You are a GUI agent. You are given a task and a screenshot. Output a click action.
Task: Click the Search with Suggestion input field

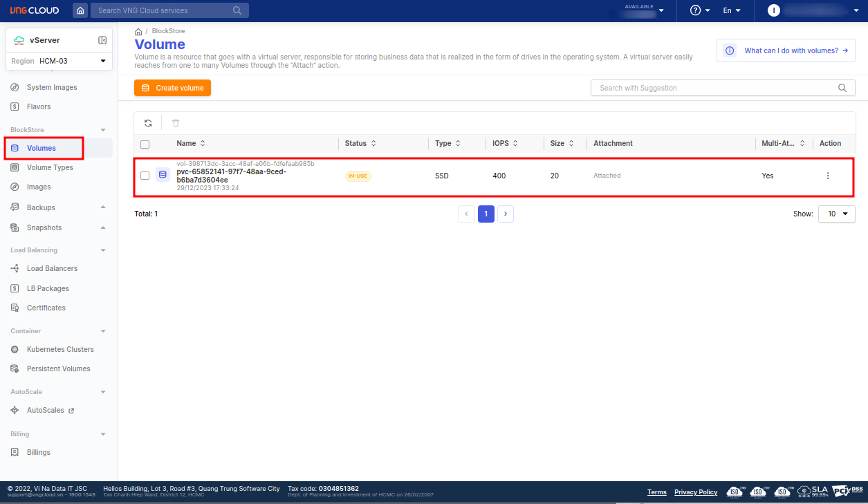(x=712, y=88)
